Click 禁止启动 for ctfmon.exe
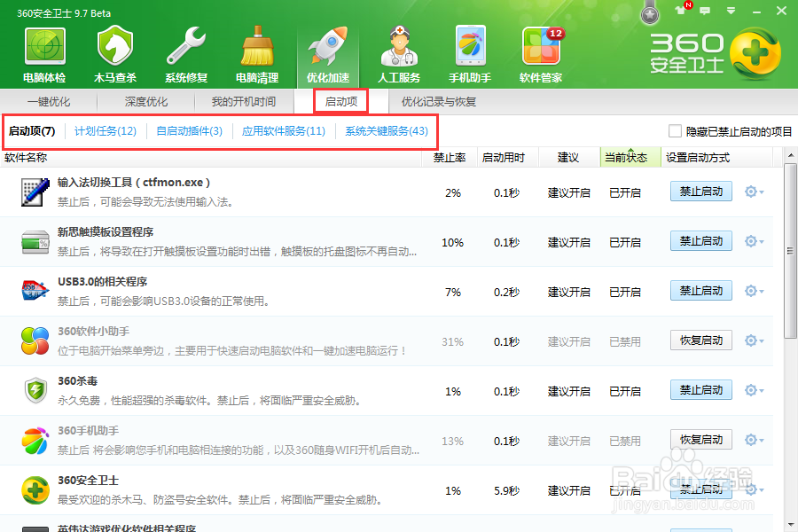Screen dimensions: 798x532 click(701, 192)
